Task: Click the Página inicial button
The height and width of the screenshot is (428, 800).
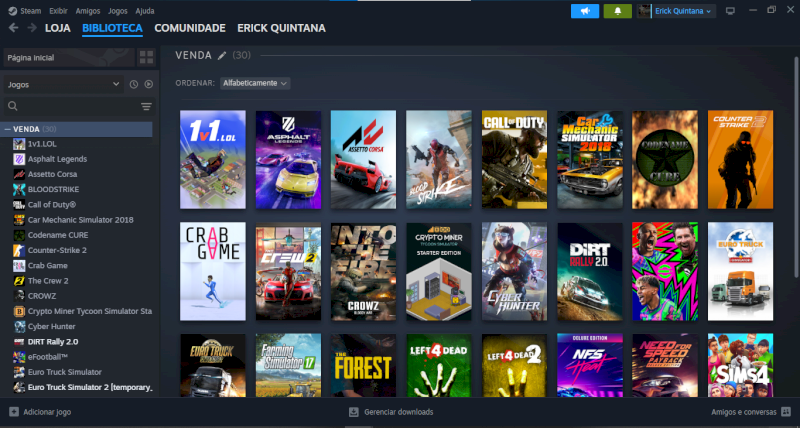Action: [69, 58]
